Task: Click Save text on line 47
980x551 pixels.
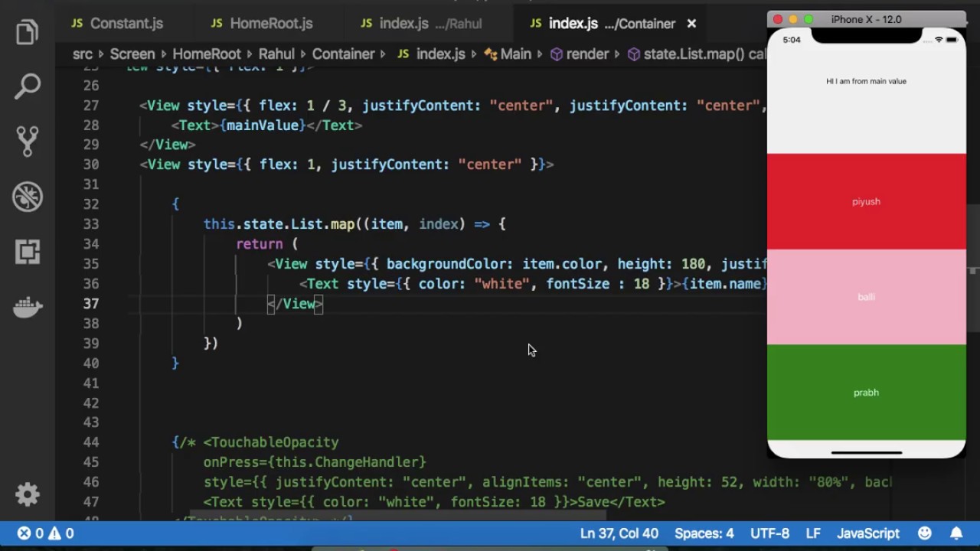Action: pyautogui.click(x=593, y=502)
